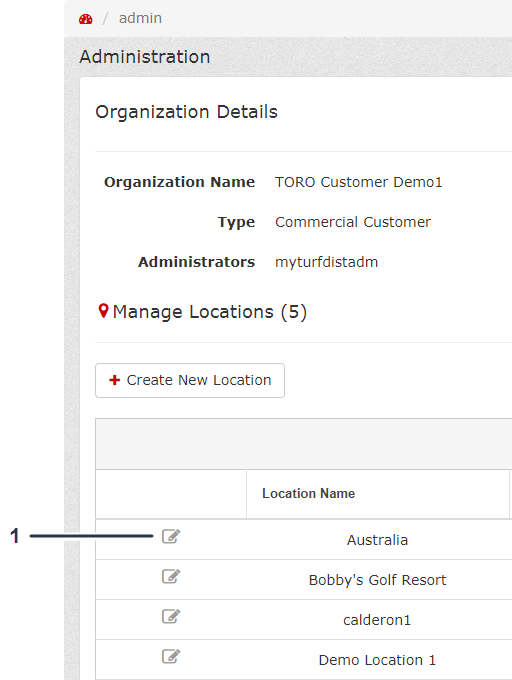This screenshot has width=512, height=680.
Task: Click the myturfdistadm administrator name
Action: (x=326, y=262)
